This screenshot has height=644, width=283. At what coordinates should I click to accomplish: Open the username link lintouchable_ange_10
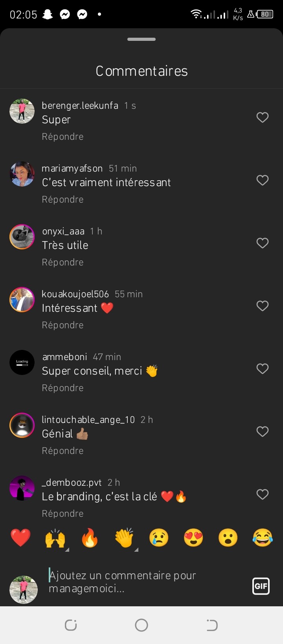point(88,420)
